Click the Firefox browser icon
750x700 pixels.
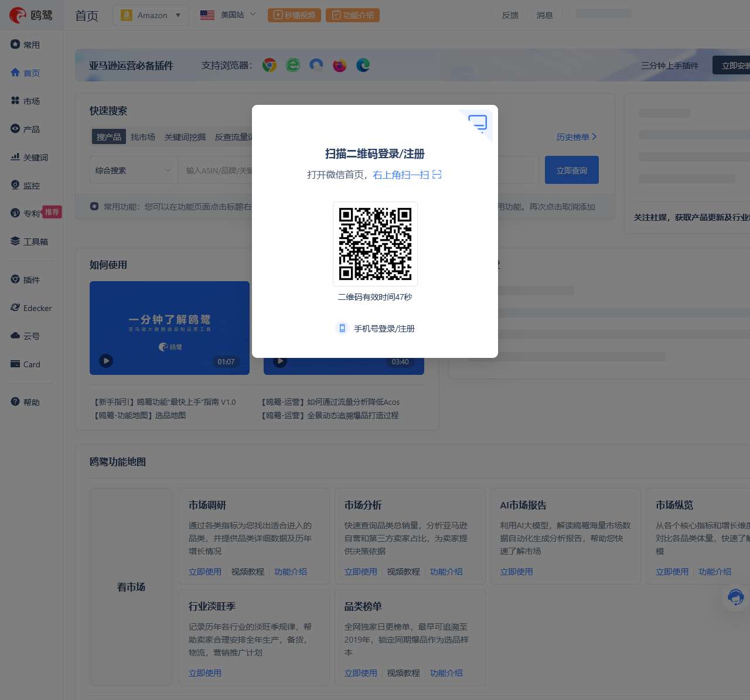[340, 65]
